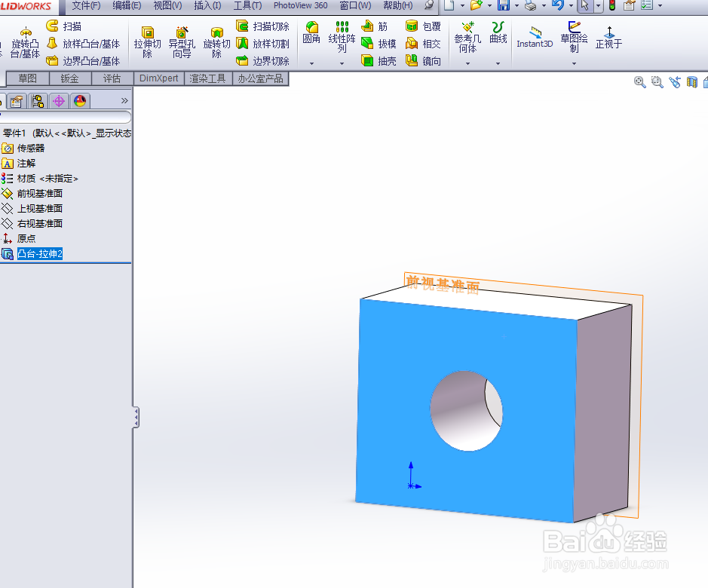Open the ConfigurationManager tab icon
708x588 pixels.
pyautogui.click(x=38, y=101)
